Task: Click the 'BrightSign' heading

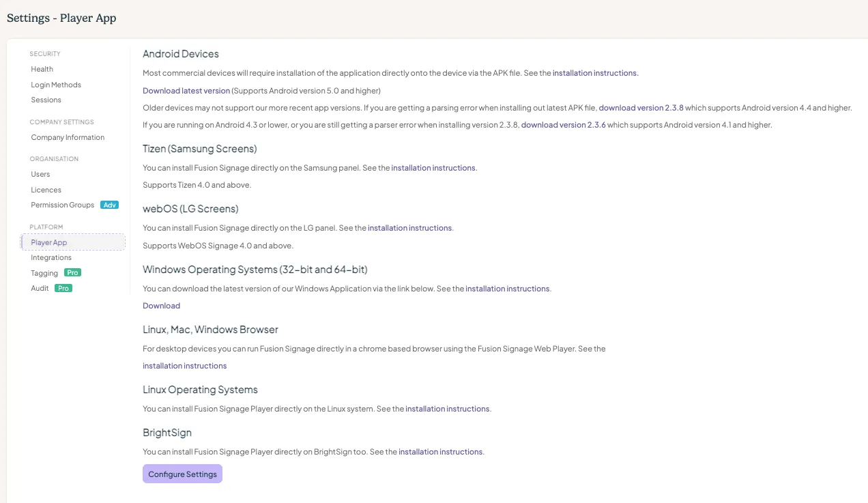Action: [x=167, y=433]
